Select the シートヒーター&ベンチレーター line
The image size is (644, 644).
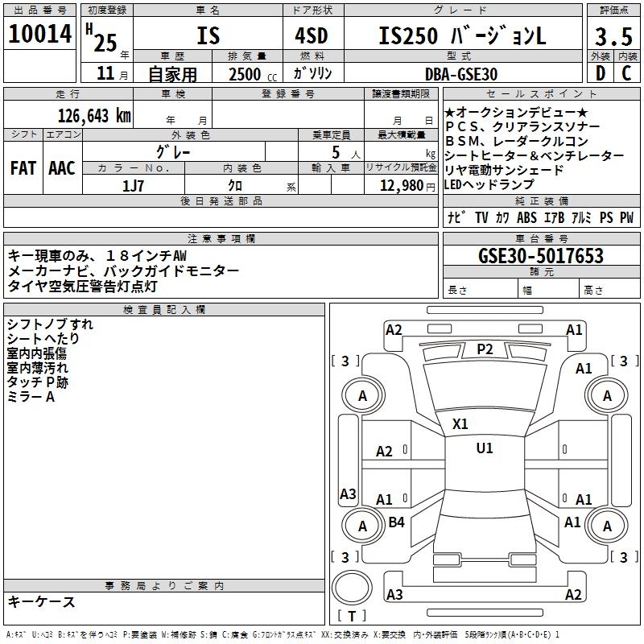[535, 155]
